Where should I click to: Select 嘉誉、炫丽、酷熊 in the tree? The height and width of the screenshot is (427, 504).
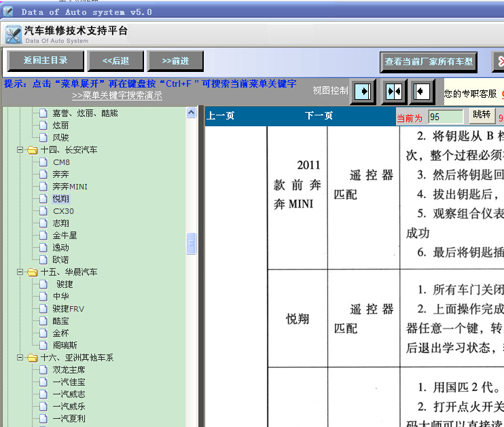pyautogui.click(x=85, y=113)
